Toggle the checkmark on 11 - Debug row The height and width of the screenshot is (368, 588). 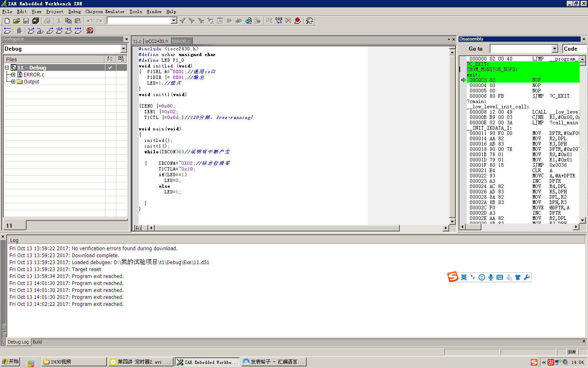pyautogui.click(x=110, y=67)
